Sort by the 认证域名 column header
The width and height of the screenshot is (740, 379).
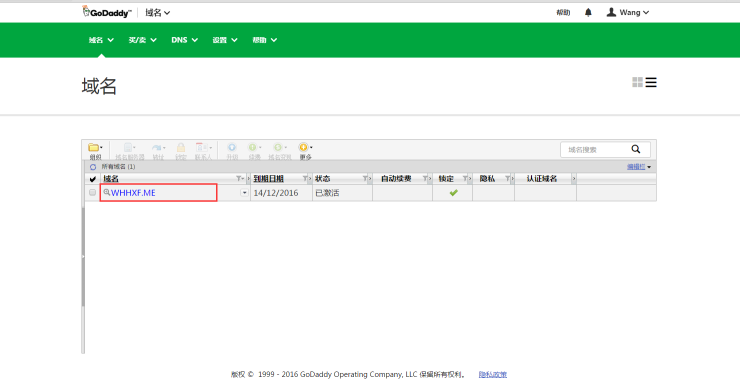pos(542,179)
